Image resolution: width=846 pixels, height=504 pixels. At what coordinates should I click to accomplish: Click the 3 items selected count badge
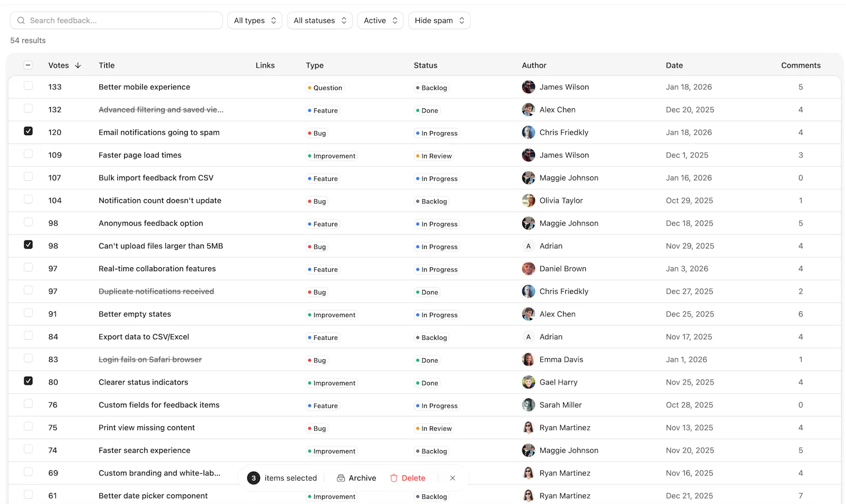click(x=254, y=478)
